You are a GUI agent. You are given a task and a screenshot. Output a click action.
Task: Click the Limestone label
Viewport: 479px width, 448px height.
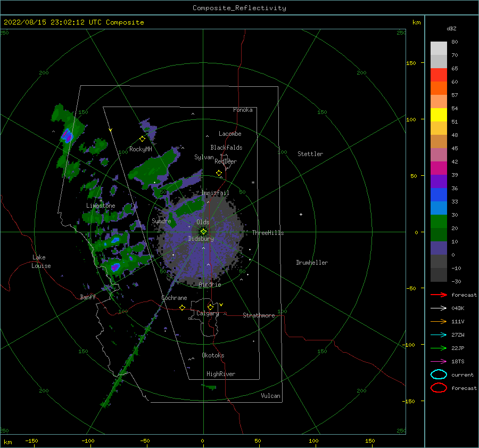[101, 206]
